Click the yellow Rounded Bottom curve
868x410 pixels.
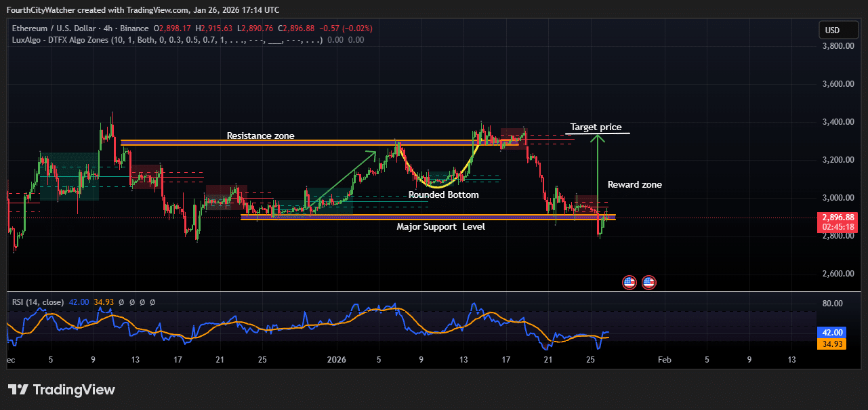[434, 186]
